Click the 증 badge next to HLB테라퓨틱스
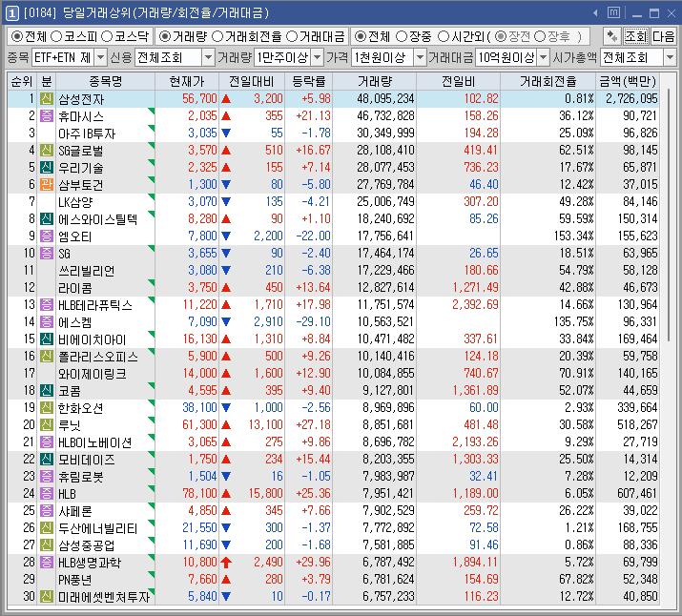This screenshot has height=616, width=682. pos(47,305)
